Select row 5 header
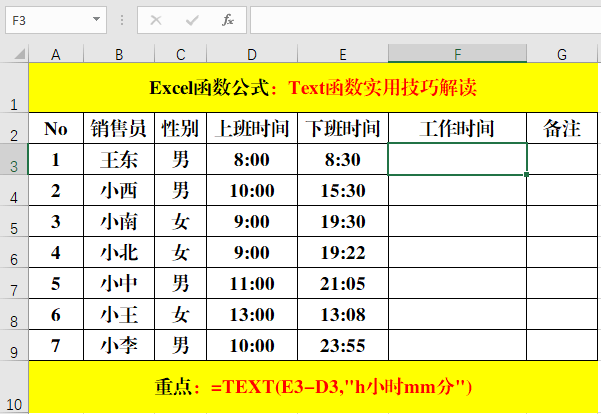601x414 pixels. pyautogui.click(x=14, y=221)
